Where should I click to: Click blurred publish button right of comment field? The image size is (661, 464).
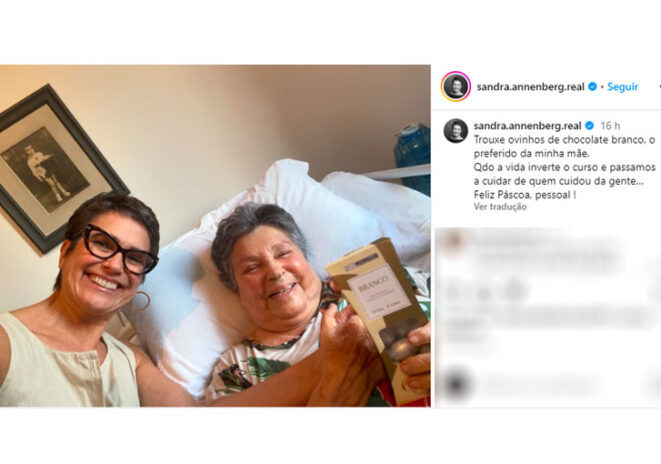pos(654,384)
